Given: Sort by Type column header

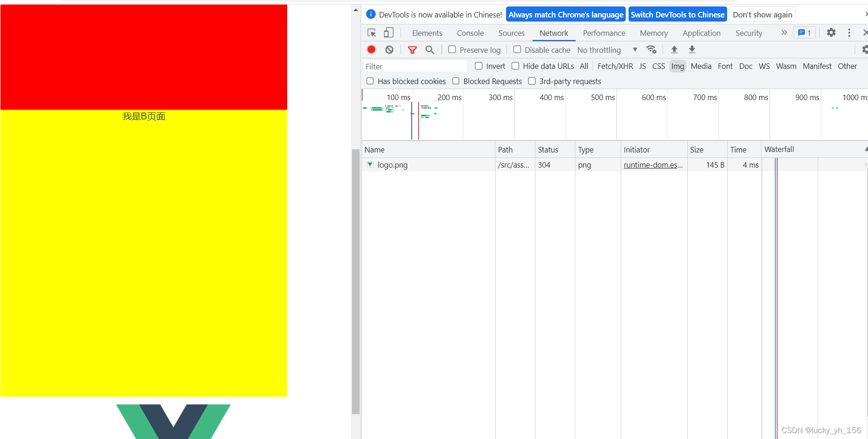Looking at the screenshot, I should [598, 150].
